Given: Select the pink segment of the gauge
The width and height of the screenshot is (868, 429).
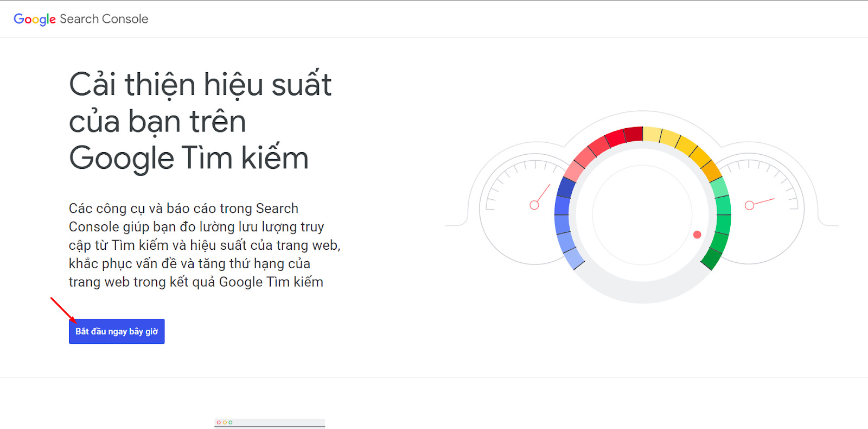Looking at the screenshot, I should coord(575,171).
